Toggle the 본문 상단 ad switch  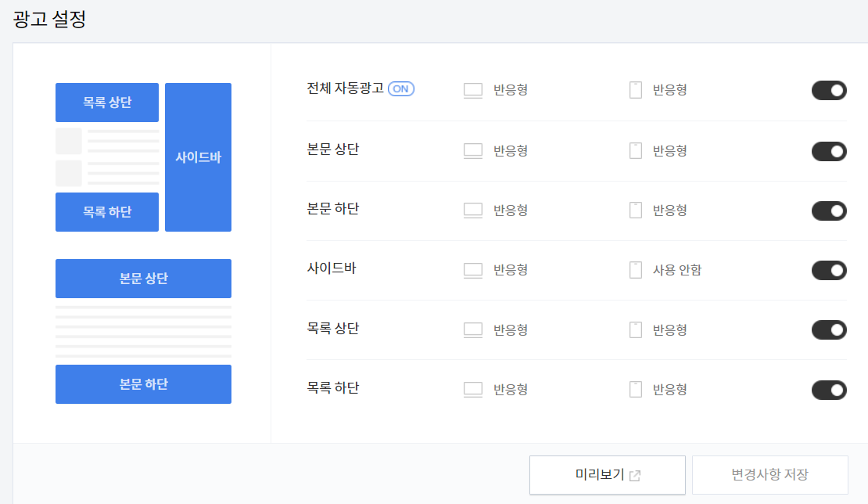point(829,151)
